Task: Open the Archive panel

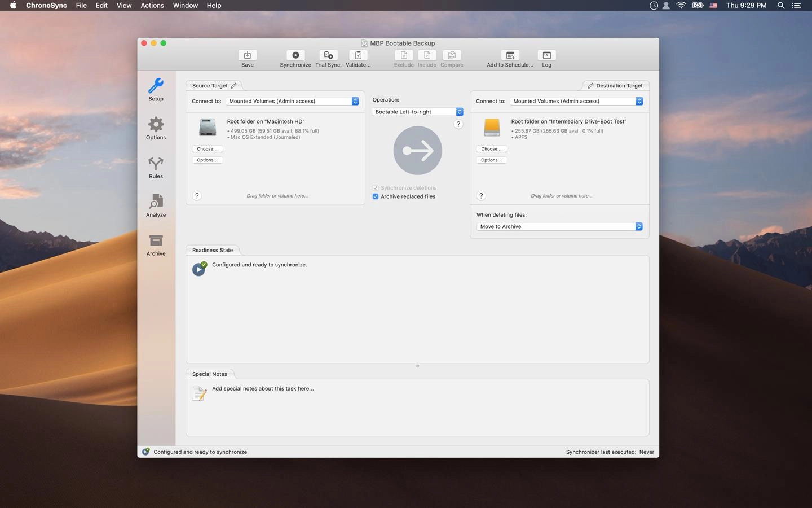Action: pos(156,240)
